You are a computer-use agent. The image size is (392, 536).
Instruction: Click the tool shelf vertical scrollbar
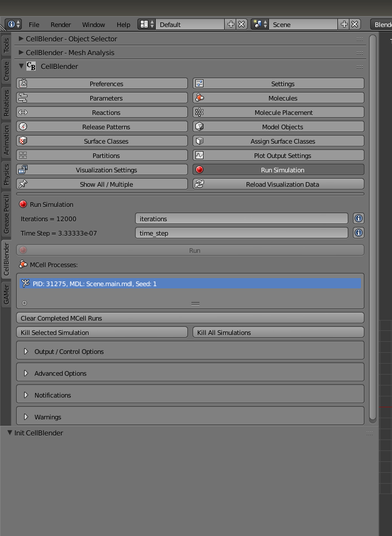pyautogui.click(x=373, y=228)
